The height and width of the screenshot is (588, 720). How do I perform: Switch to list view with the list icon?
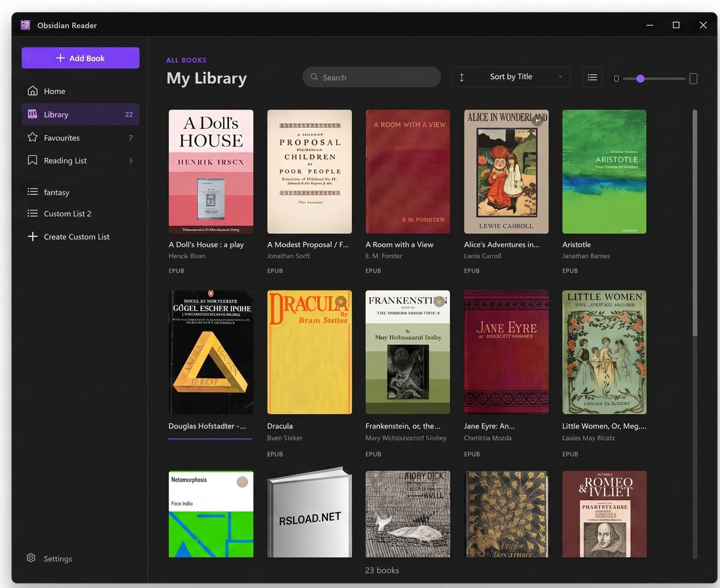click(593, 77)
